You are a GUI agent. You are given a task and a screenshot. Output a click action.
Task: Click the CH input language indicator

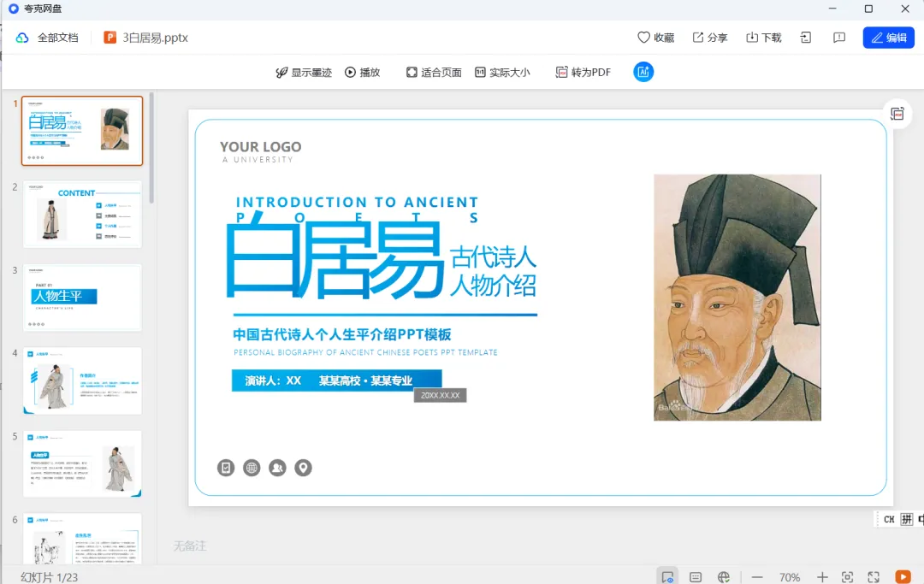pyautogui.click(x=889, y=519)
